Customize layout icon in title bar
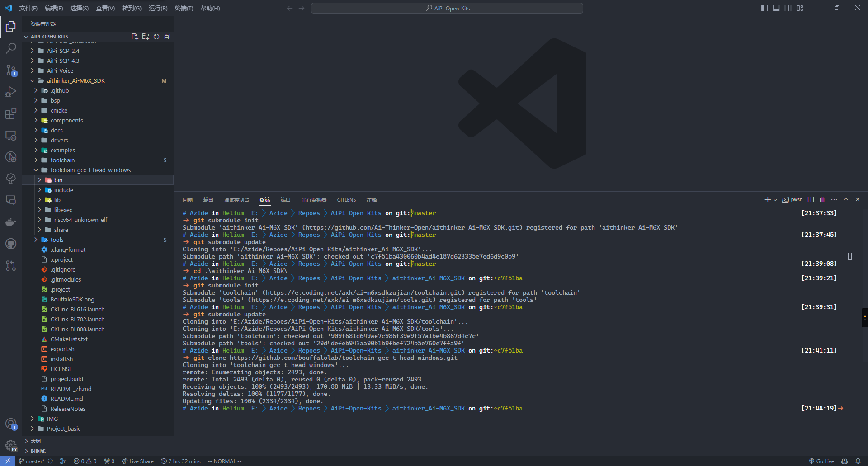Screen dimensions: 868x466 coord(800,8)
